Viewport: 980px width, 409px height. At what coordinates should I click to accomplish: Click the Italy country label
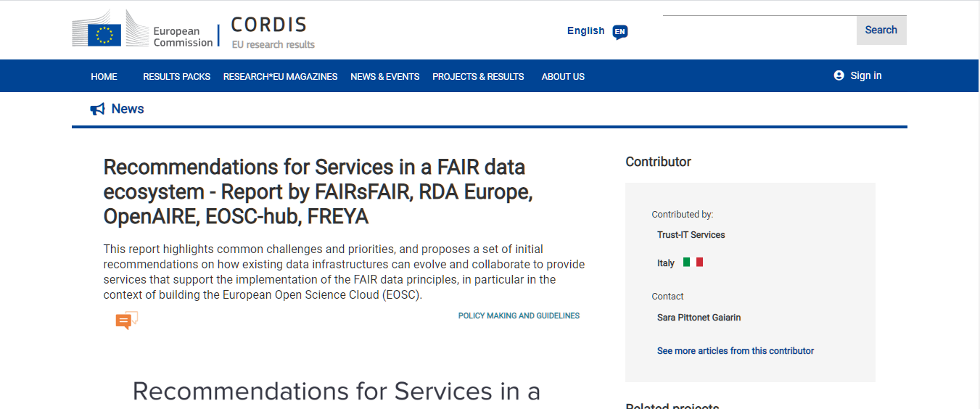tap(666, 263)
